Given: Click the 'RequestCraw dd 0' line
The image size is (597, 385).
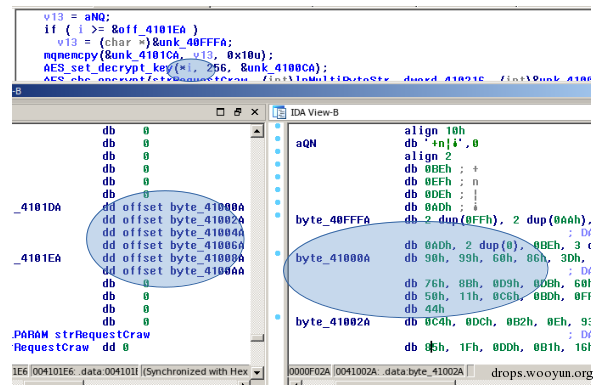Looking at the screenshot, I should (x=71, y=348).
